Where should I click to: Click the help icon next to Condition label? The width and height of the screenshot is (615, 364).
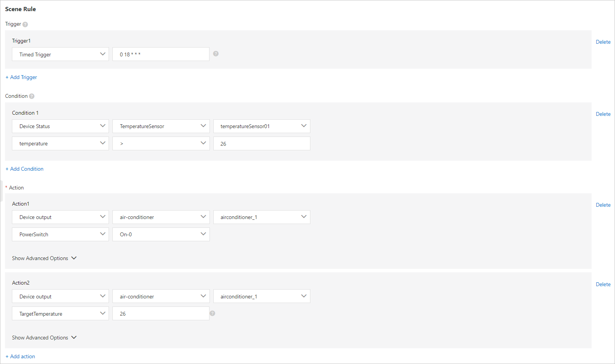[31, 96]
